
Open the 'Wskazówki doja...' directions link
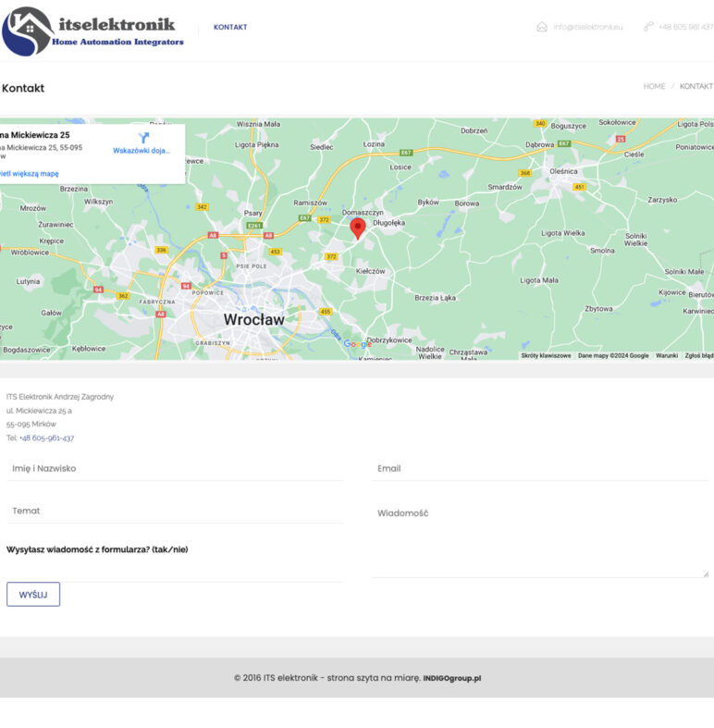coord(142,151)
